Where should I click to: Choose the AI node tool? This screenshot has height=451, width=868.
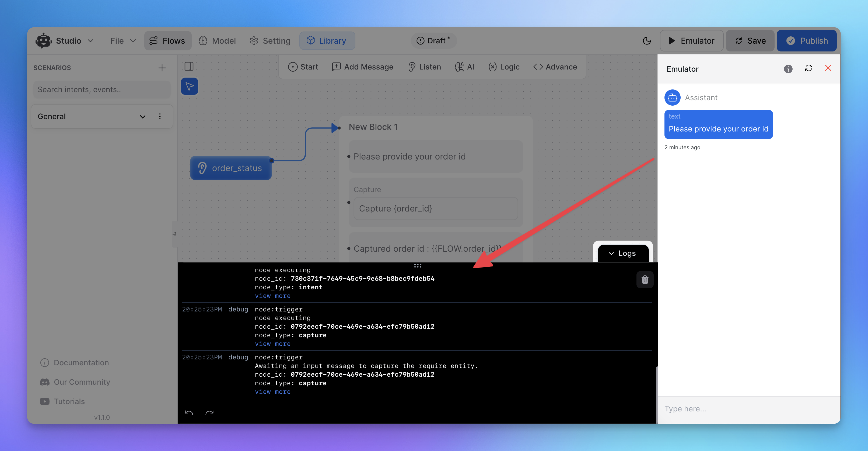coord(464,67)
